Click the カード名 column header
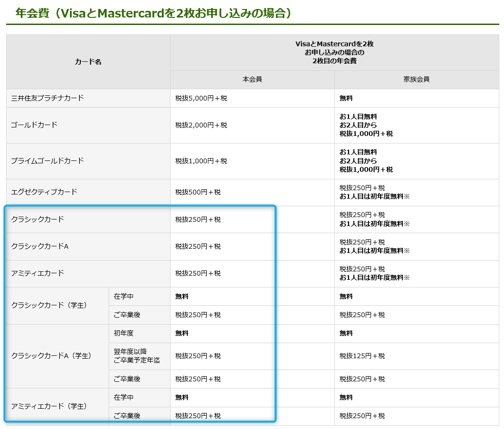The height and width of the screenshot is (429, 504). [88, 62]
